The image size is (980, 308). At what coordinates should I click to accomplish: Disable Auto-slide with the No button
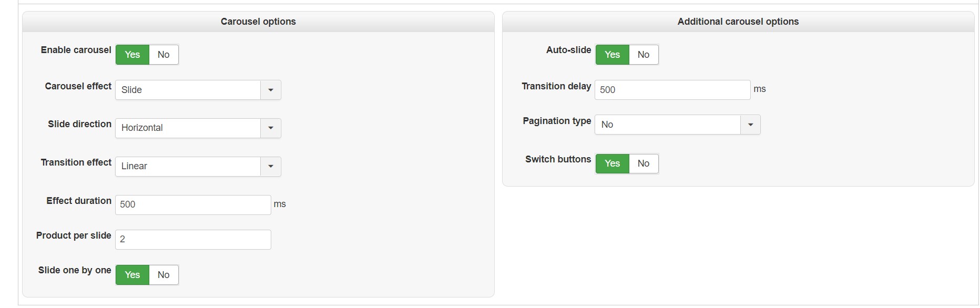point(644,55)
